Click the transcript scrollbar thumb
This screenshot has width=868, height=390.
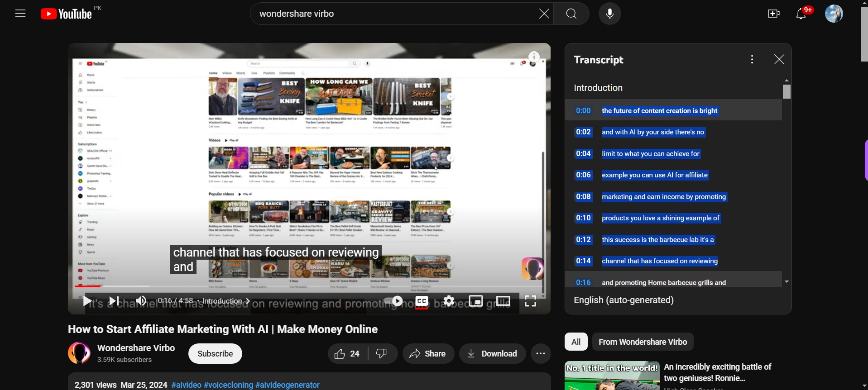coord(787,92)
